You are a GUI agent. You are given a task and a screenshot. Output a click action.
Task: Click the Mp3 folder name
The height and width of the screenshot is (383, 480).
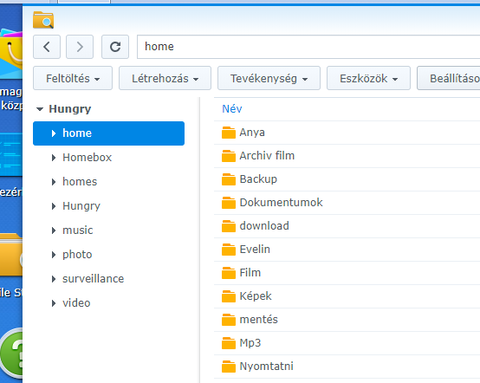pyautogui.click(x=250, y=343)
